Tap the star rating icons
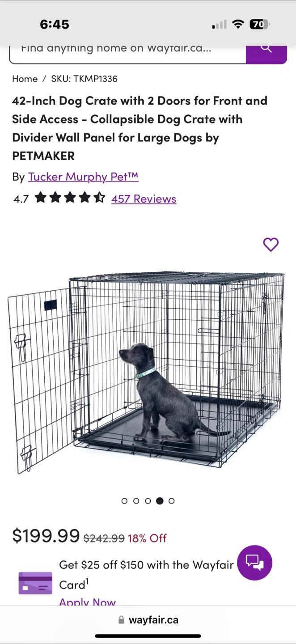The width and height of the screenshot is (296, 644). coord(70,198)
